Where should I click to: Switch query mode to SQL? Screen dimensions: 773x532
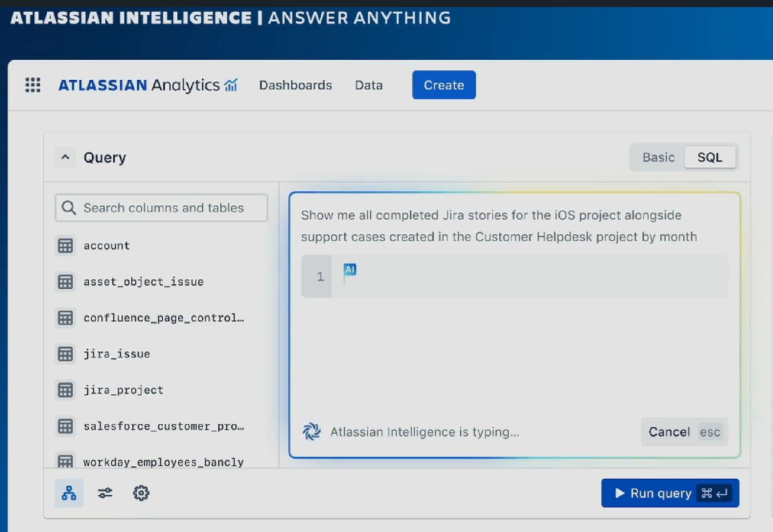point(710,157)
